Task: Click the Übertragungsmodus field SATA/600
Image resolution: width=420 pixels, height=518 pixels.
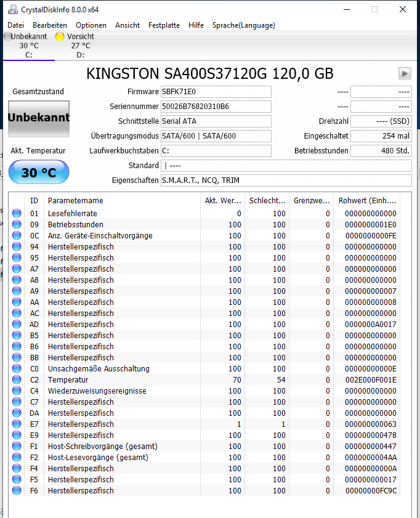Action: click(x=216, y=136)
